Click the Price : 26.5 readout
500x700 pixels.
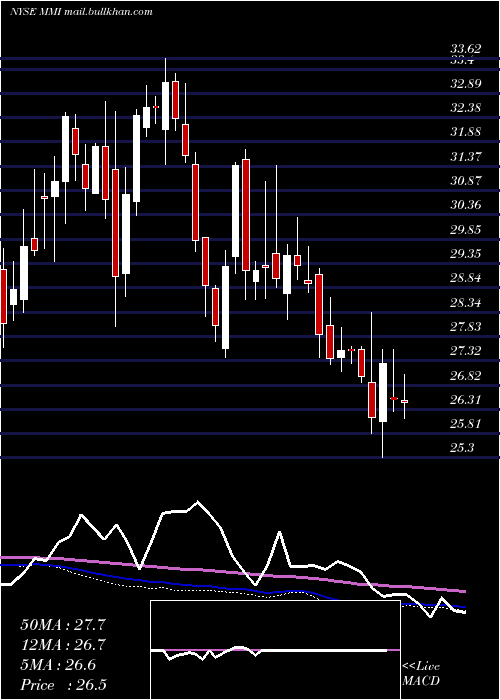(x=63, y=685)
